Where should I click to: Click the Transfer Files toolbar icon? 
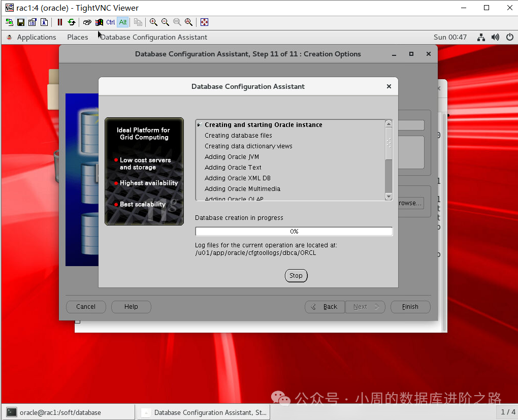click(x=138, y=22)
